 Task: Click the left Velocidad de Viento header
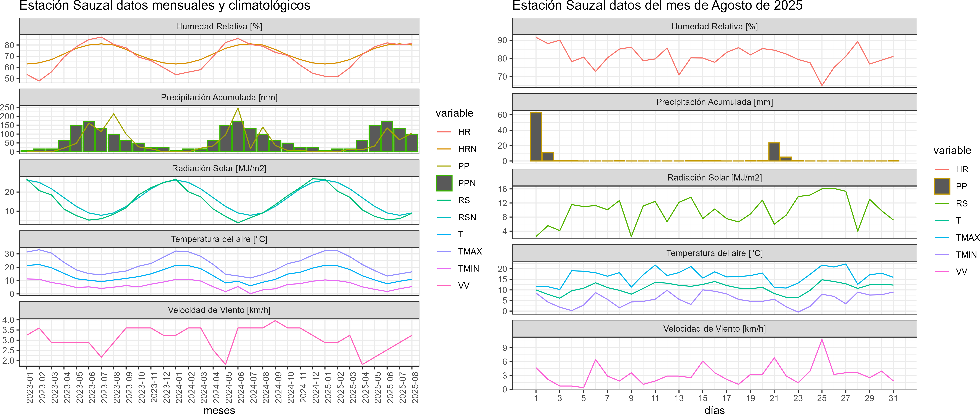click(219, 310)
